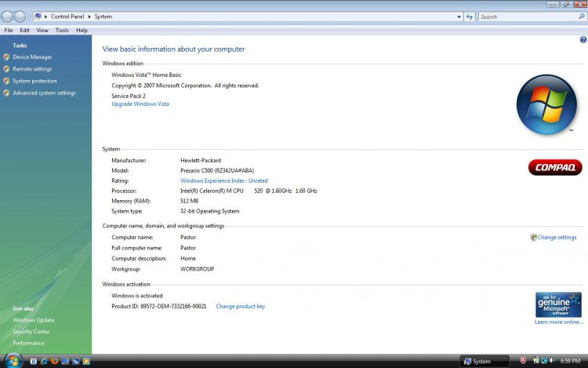This screenshot has width=588, height=368.
Task: Expand the arrow after Control Panel breadcrumb
Action: point(89,17)
